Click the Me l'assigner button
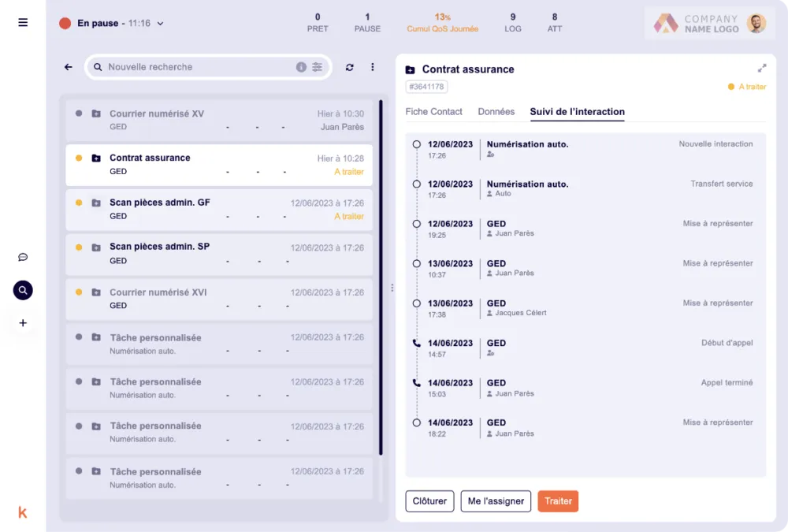 click(496, 501)
